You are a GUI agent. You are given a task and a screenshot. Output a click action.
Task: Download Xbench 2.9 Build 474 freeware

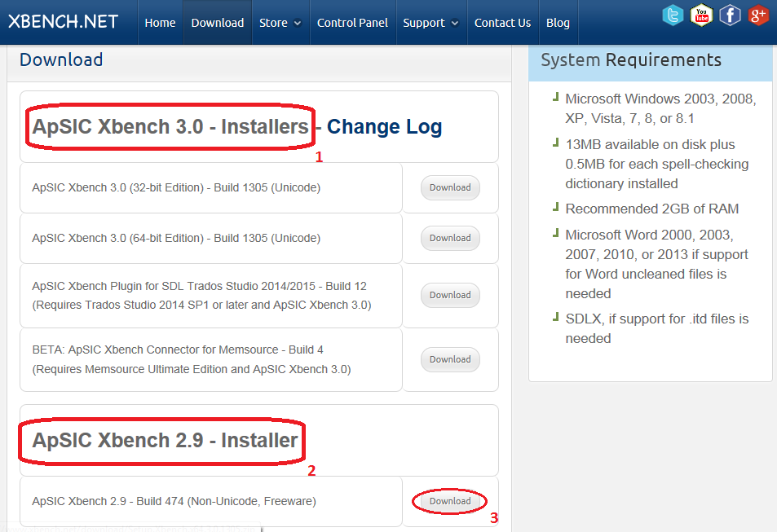(450, 501)
